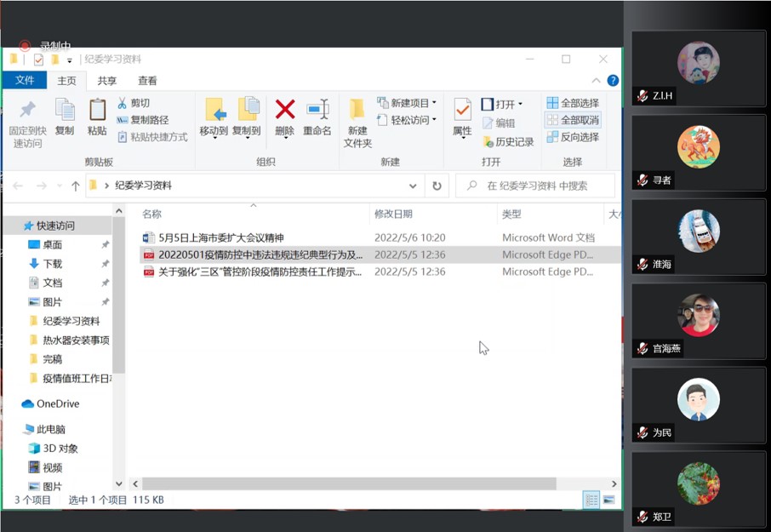Sort by the 类型 (Type) column header
Viewport: 771px width, 532px height.
511,214
